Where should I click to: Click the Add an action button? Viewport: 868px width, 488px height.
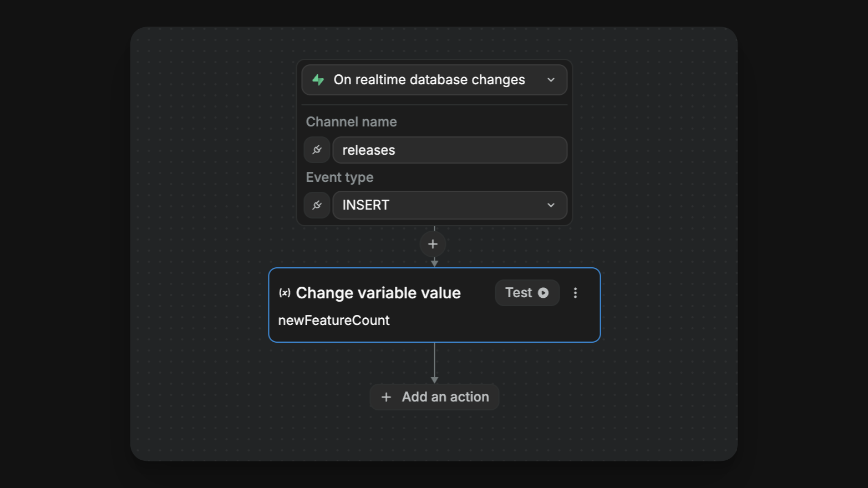coord(434,397)
